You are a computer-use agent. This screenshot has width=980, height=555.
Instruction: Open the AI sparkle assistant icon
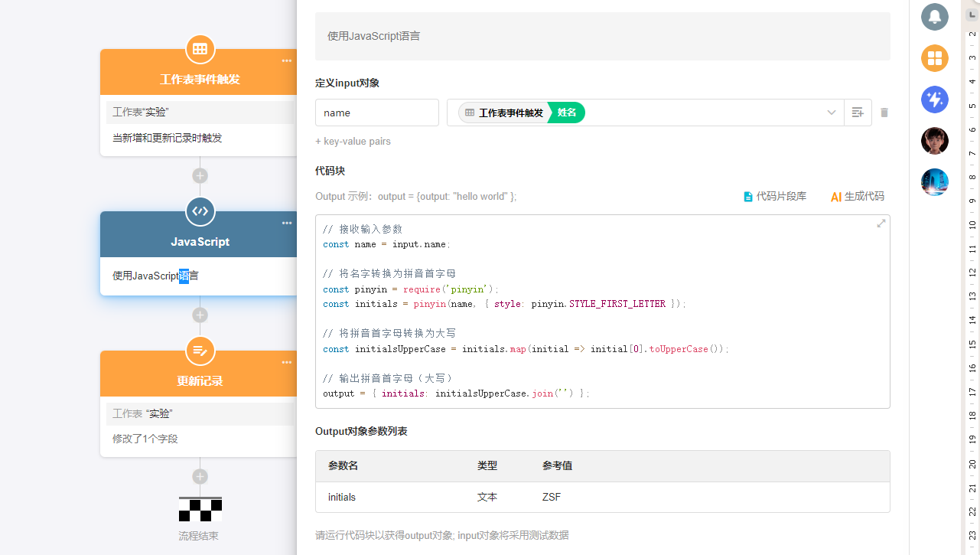pyautogui.click(x=934, y=100)
